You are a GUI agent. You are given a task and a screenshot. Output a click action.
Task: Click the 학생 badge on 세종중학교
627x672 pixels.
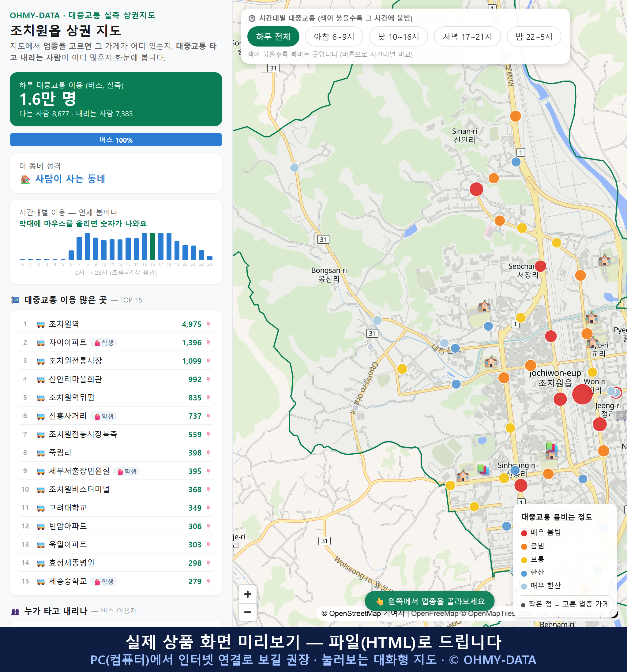click(104, 581)
